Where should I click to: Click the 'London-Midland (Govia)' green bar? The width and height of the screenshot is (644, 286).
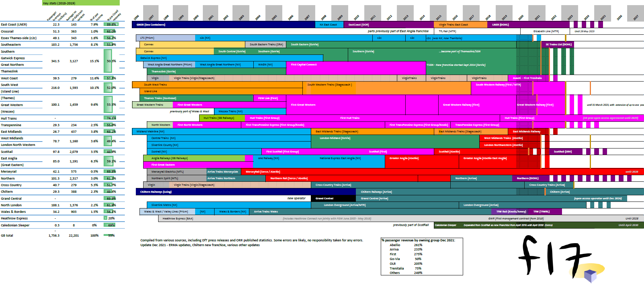(395, 142)
